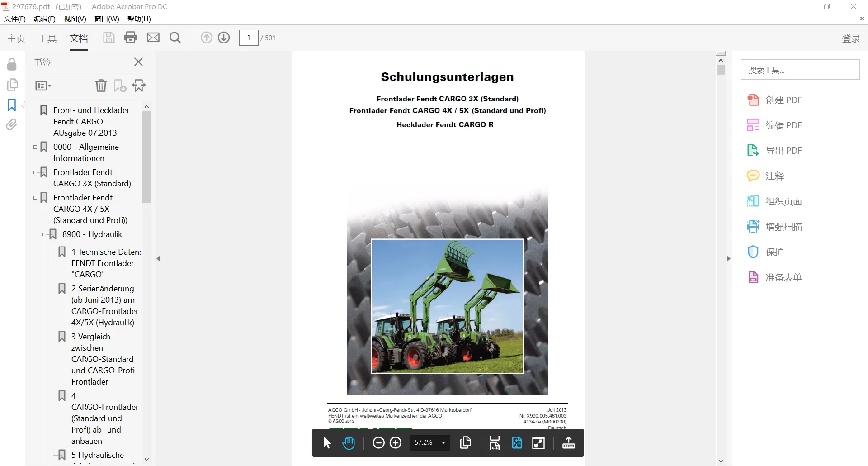Open the 增强扫描 tool
The image size is (868, 466).
[774, 227]
